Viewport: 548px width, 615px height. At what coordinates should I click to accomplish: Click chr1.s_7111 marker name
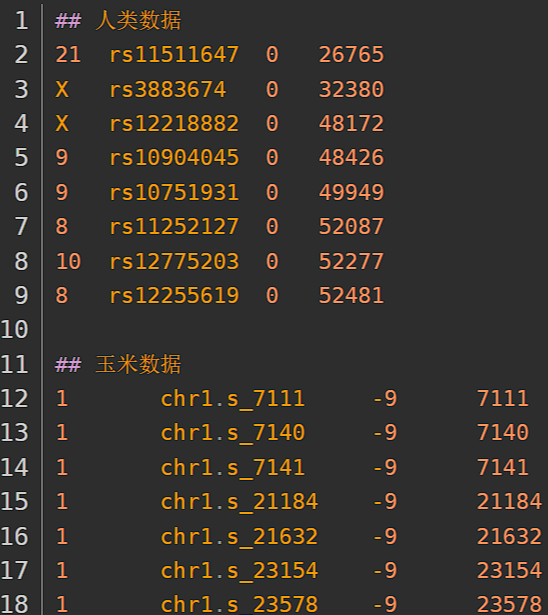pyautogui.click(x=233, y=398)
